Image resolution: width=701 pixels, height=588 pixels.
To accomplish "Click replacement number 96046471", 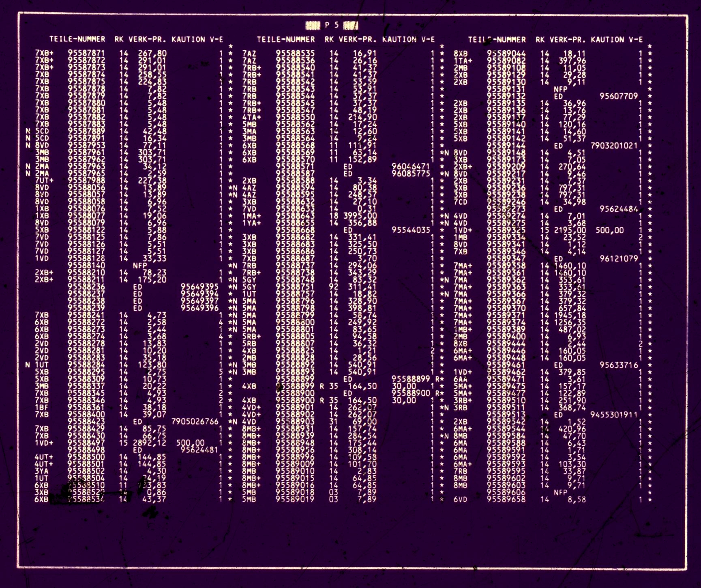I will [411, 167].
